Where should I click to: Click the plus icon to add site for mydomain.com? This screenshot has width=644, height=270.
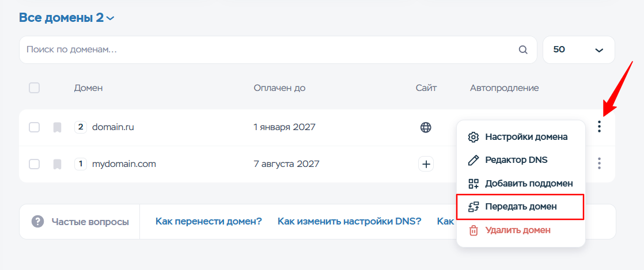tap(426, 164)
